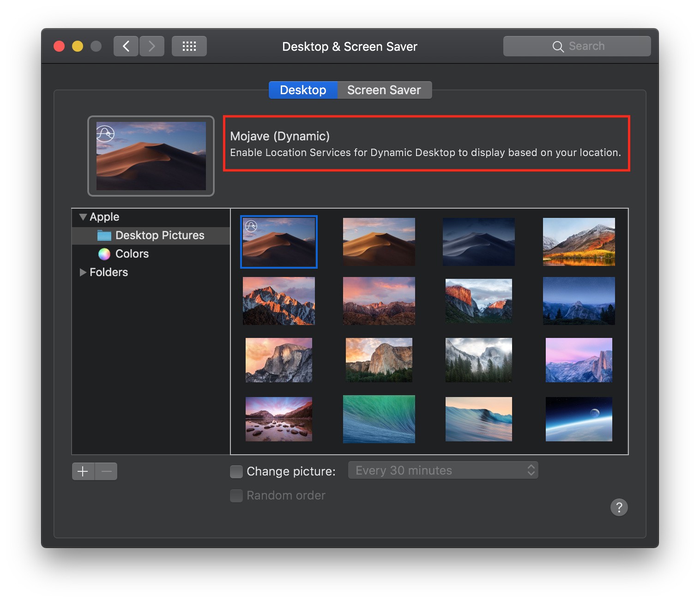Click the Colors rainbow circle icon
This screenshot has height=602, width=700.
(104, 254)
